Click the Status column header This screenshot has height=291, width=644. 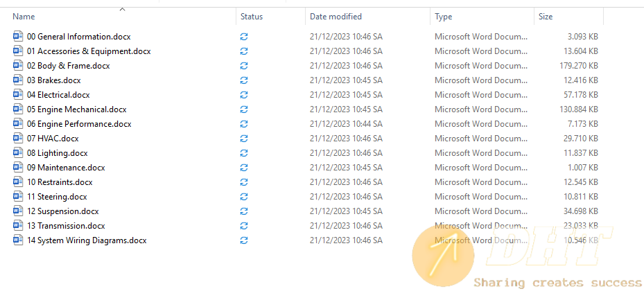(252, 17)
